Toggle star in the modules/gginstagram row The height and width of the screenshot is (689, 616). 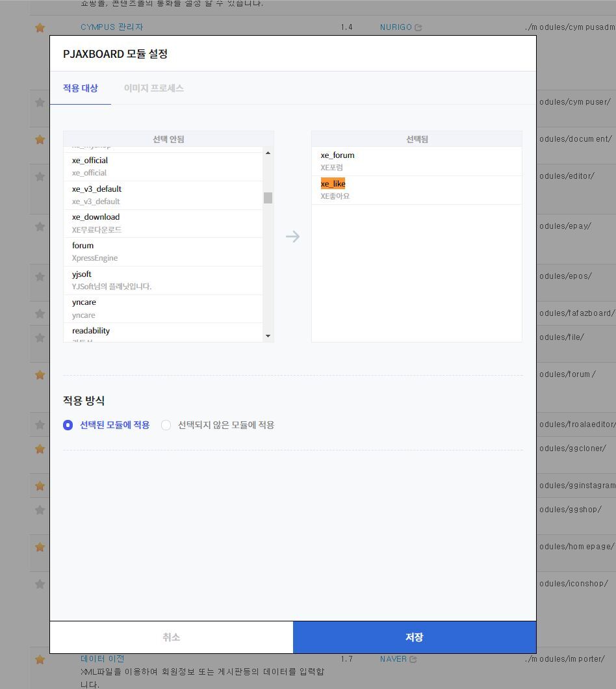pyautogui.click(x=40, y=486)
